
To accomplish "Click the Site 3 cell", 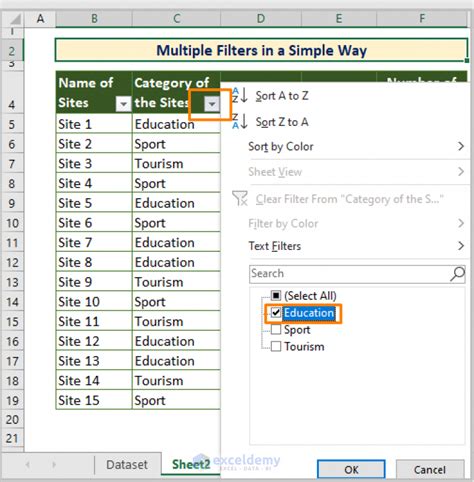I will click(94, 164).
